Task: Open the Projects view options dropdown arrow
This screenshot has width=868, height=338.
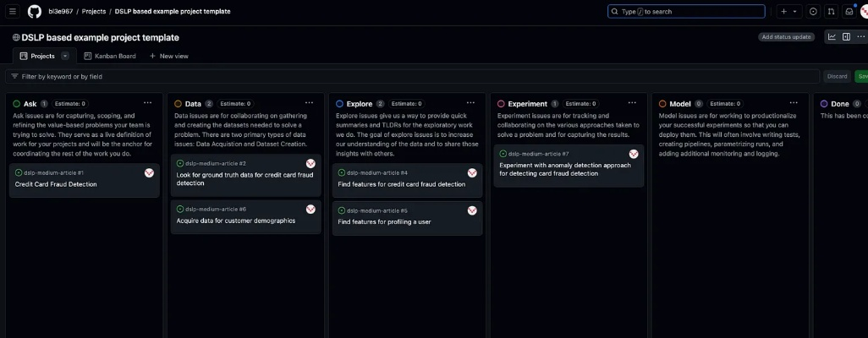Action: pyautogui.click(x=65, y=56)
